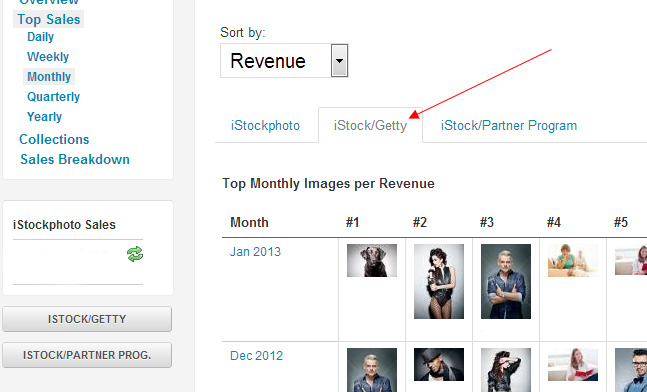Screen dimensions: 647x392
Task: Open the Daily top sales link
Action: tap(40, 37)
